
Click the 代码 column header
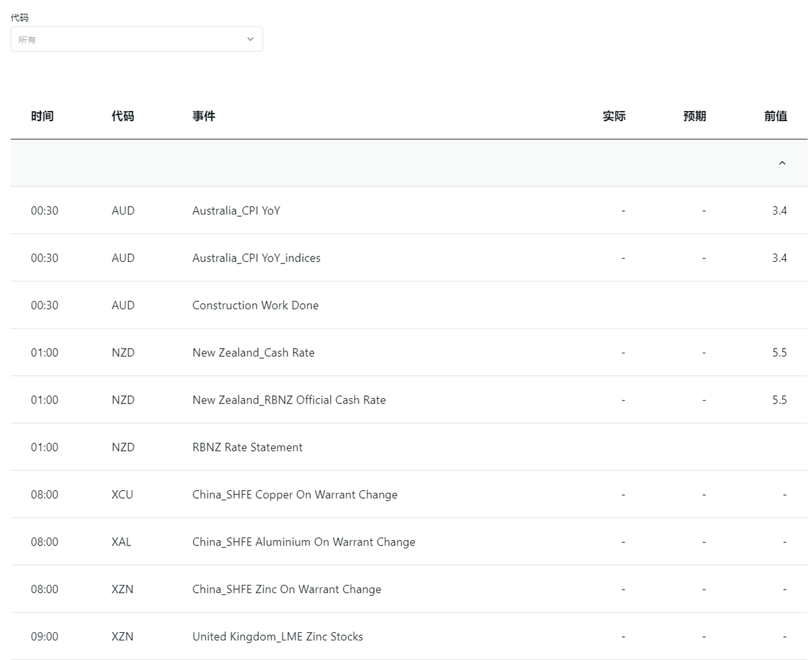122,116
